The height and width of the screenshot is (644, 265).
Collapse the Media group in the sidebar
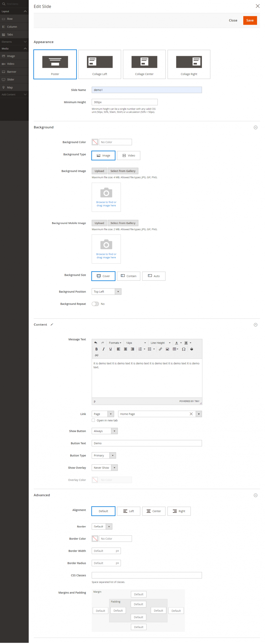click(14, 48)
